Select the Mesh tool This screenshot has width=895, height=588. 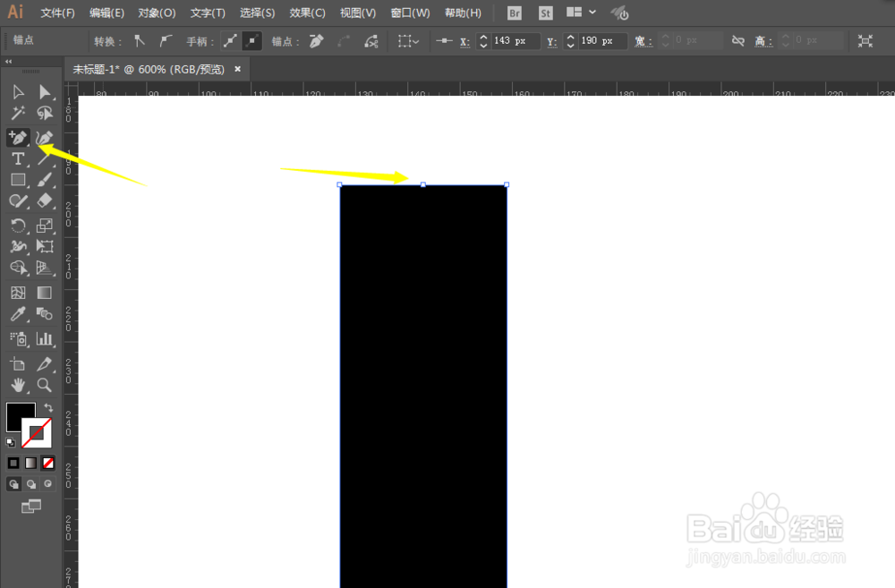(x=18, y=293)
